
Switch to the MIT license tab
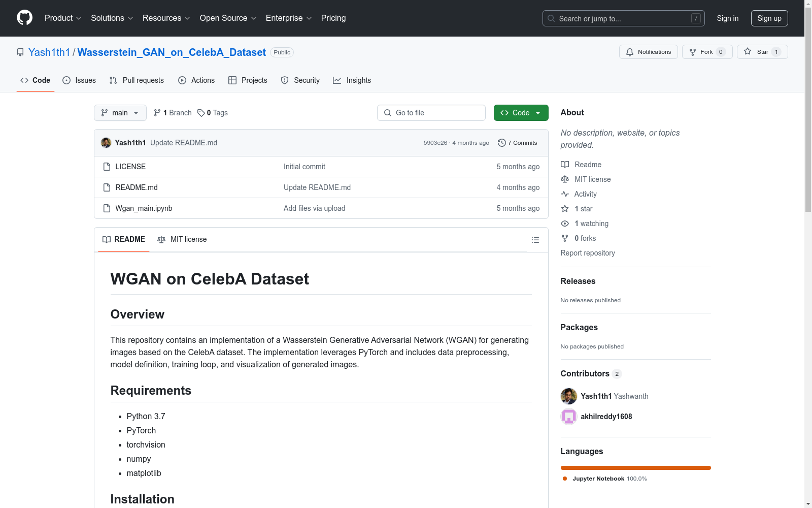182,239
